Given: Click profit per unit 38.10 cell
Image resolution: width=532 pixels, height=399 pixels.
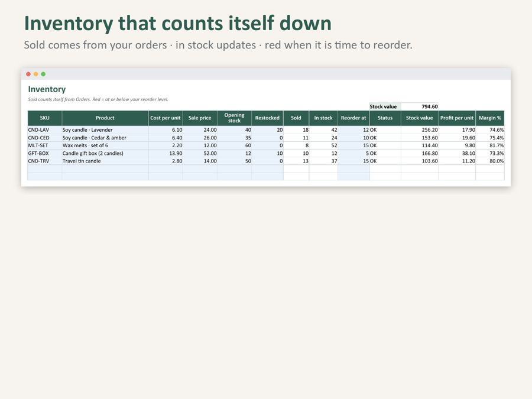Looking at the screenshot, I should pos(457,153).
